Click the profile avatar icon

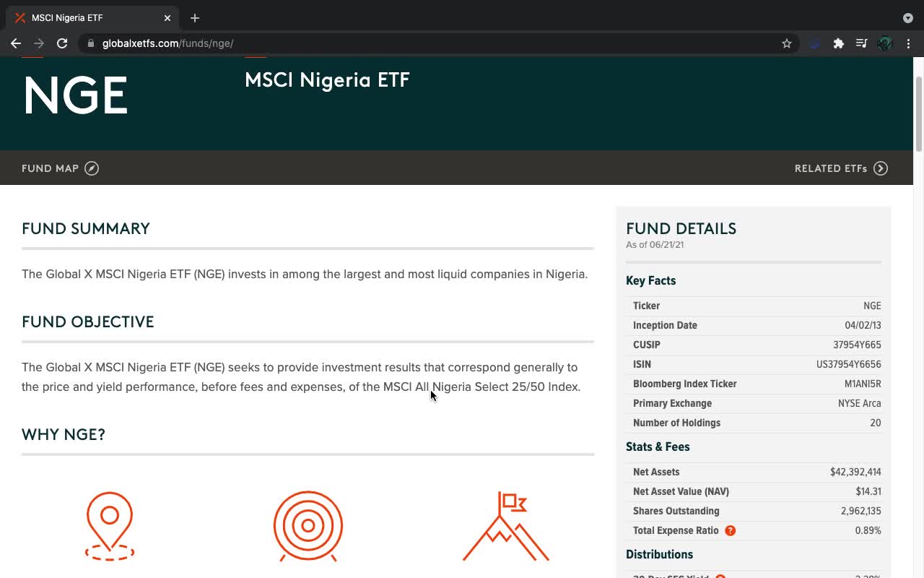(885, 43)
